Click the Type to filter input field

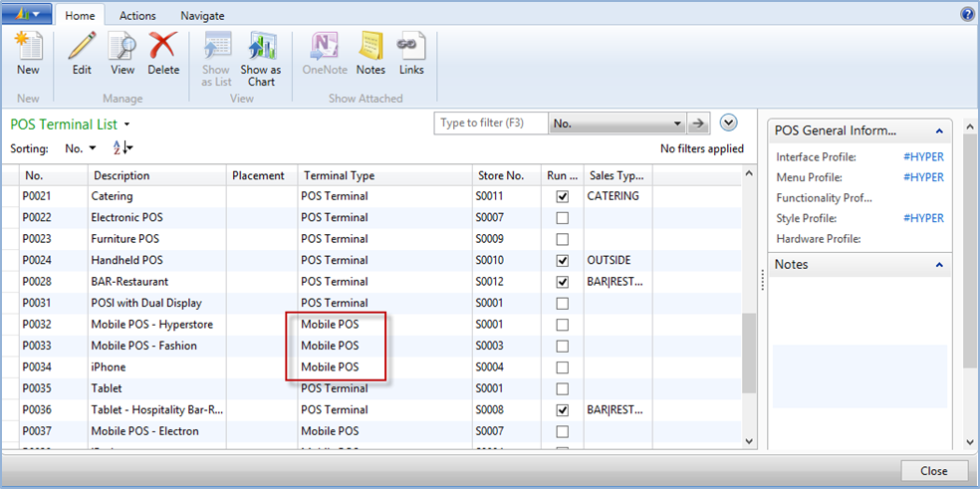[492, 123]
